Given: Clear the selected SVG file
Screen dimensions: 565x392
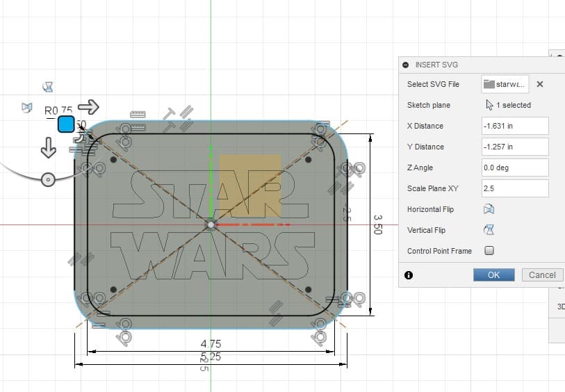Looking at the screenshot, I should (x=540, y=84).
